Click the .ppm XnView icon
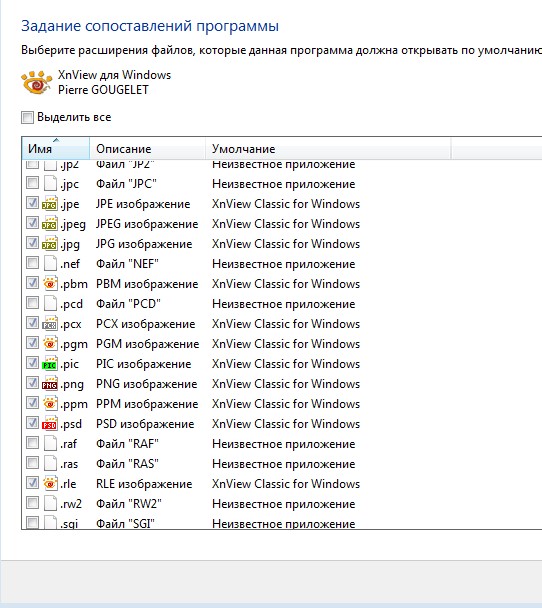542x608 pixels. (x=50, y=404)
